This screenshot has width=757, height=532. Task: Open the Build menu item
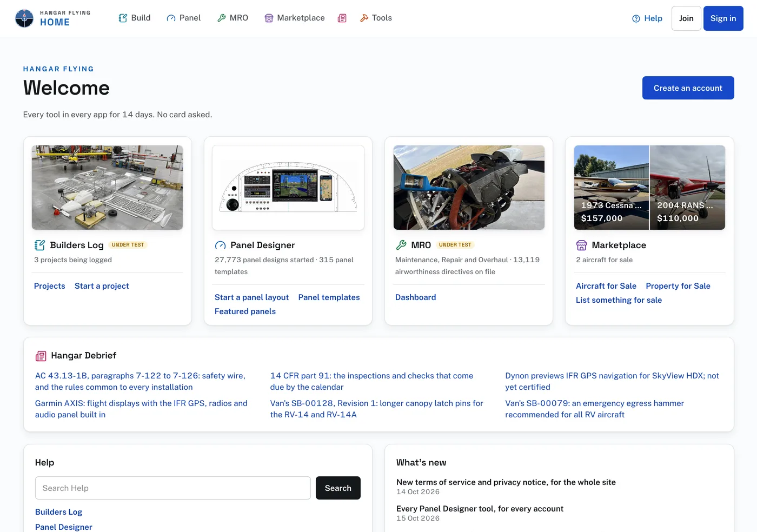pyautogui.click(x=135, y=18)
